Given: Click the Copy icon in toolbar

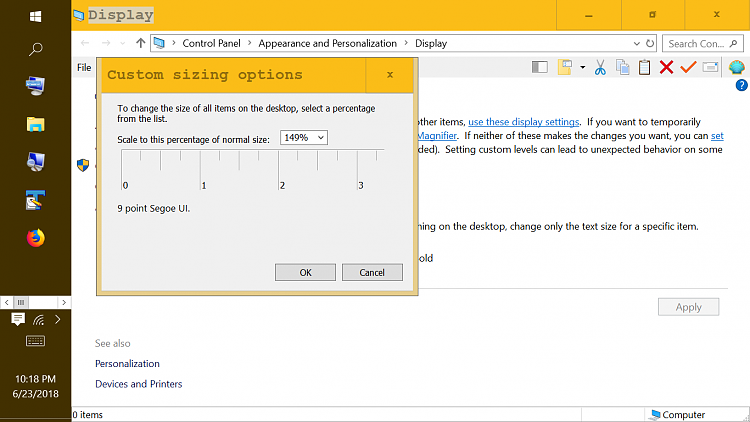Looking at the screenshot, I should click(622, 67).
